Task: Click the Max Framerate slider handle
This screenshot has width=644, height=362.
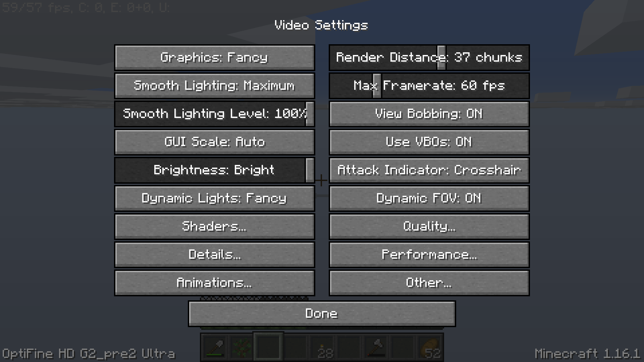Action: 377,86
